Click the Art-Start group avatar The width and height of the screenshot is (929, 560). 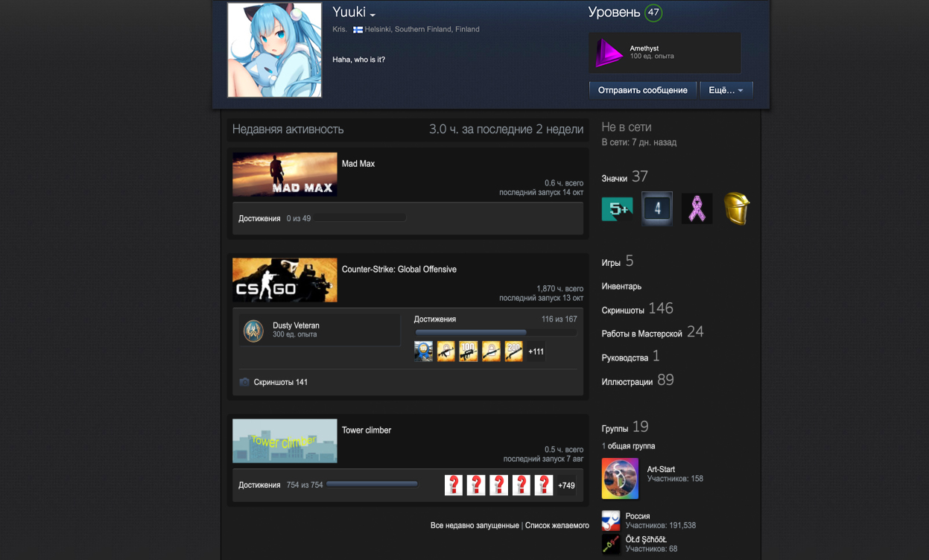tap(621, 479)
